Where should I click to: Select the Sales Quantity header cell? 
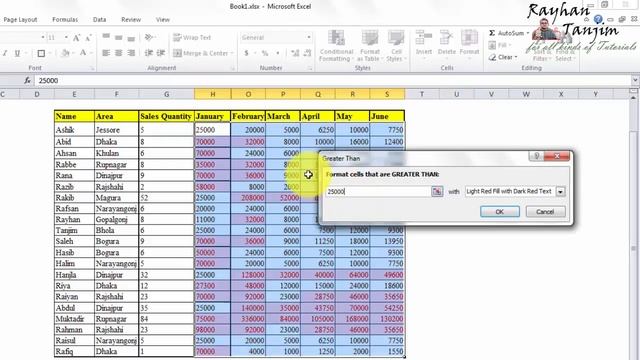tap(166, 116)
